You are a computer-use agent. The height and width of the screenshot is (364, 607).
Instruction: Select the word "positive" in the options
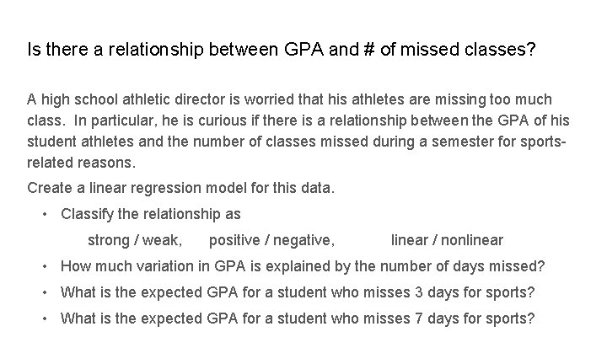(x=234, y=240)
